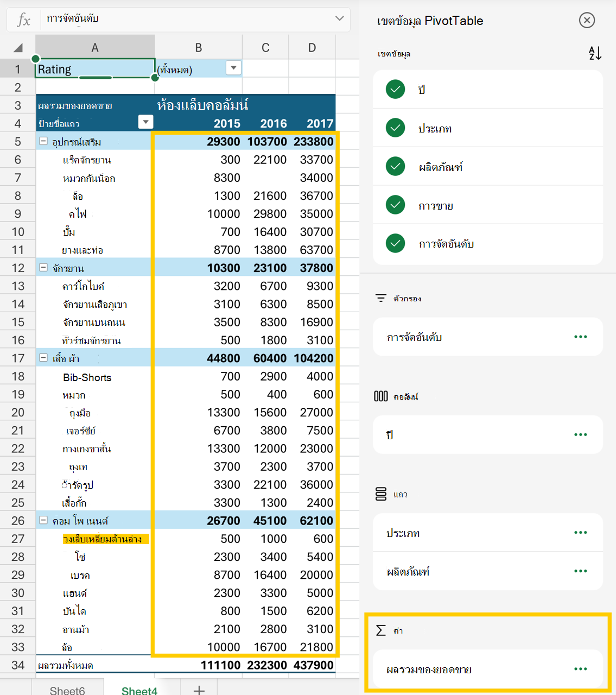Open the Rating filter dropdown in B1

233,68
